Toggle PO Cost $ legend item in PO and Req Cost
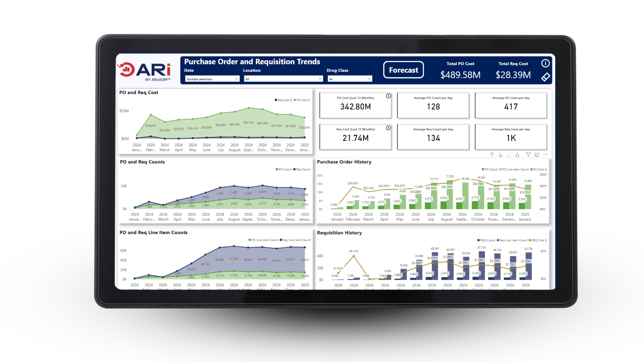The height and width of the screenshot is (362, 644). 302,100
